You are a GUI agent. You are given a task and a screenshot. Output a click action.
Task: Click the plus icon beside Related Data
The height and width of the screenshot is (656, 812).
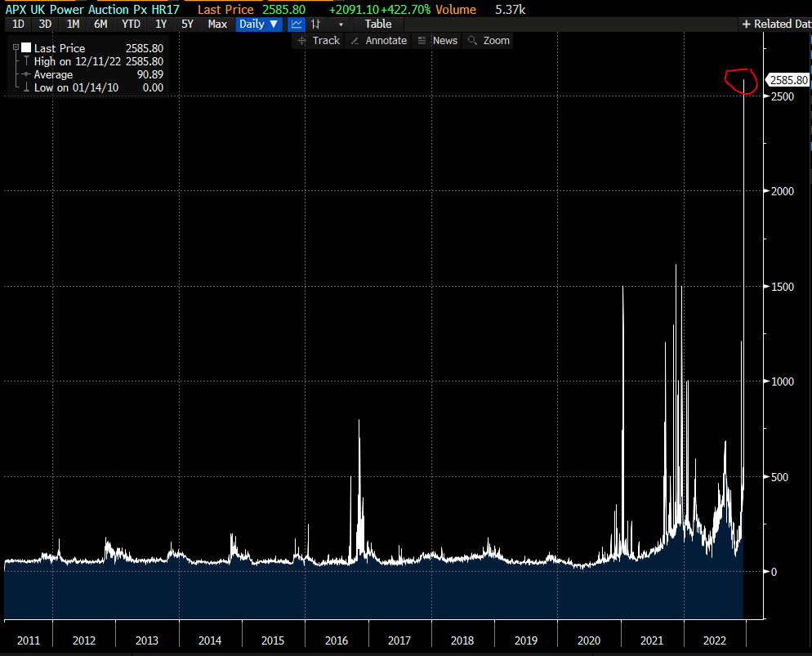tap(744, 24)
